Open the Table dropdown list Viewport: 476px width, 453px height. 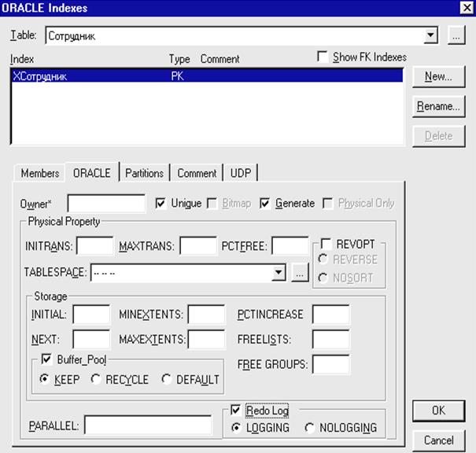pos(430,35)
